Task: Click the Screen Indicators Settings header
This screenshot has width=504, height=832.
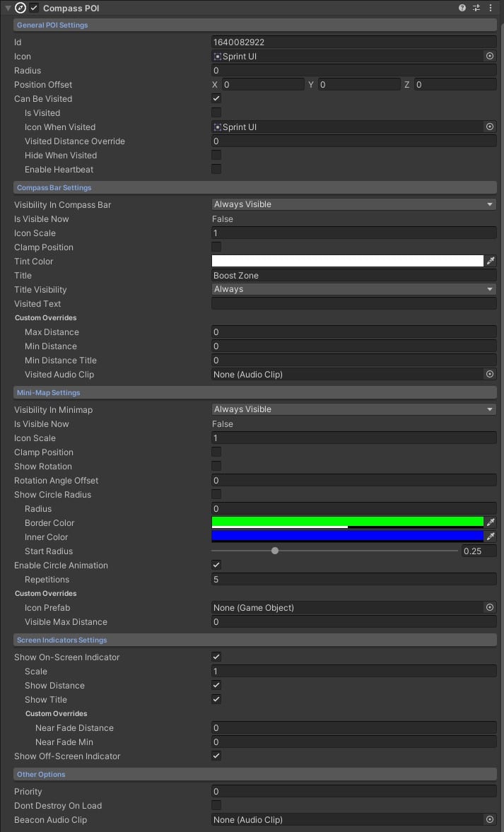Action: point(62,640)
